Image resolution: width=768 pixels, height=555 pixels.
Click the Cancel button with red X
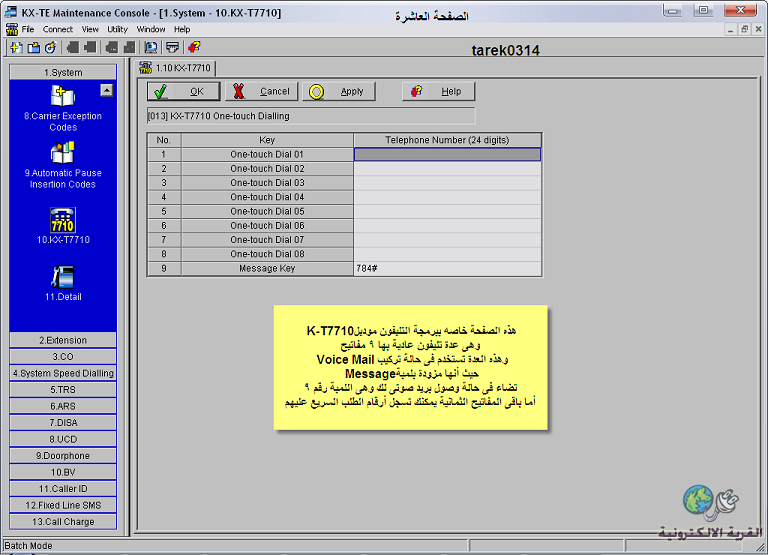click(261, 92)
